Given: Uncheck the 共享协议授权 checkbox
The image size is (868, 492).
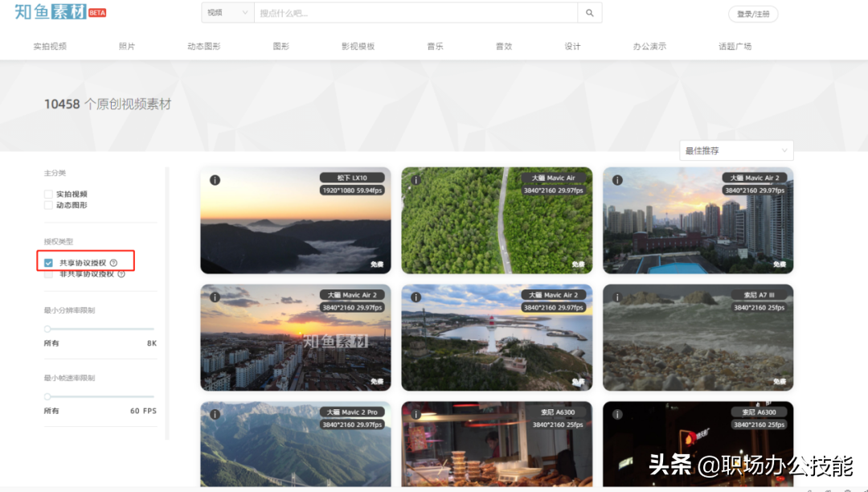Looking at the screenshot, I should tap(47, 260).
